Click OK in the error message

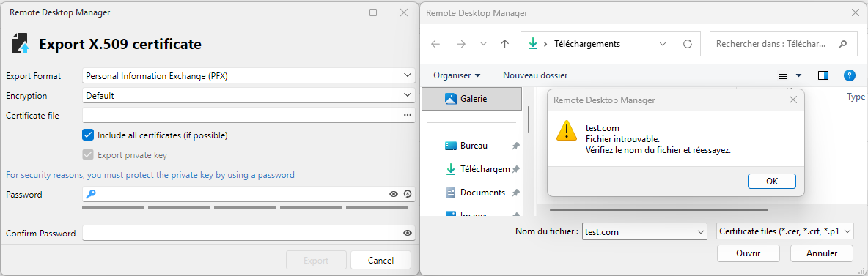(772, 181)
